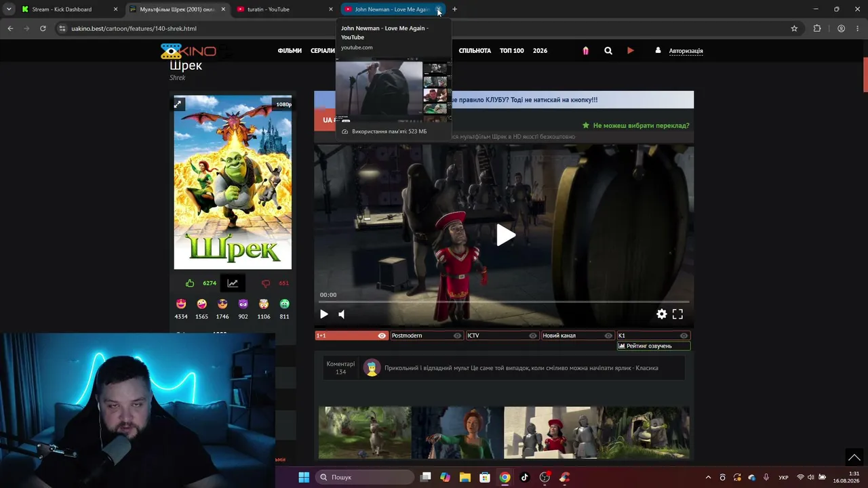Open the ТОП 100 menu item

tap(512, 51)
